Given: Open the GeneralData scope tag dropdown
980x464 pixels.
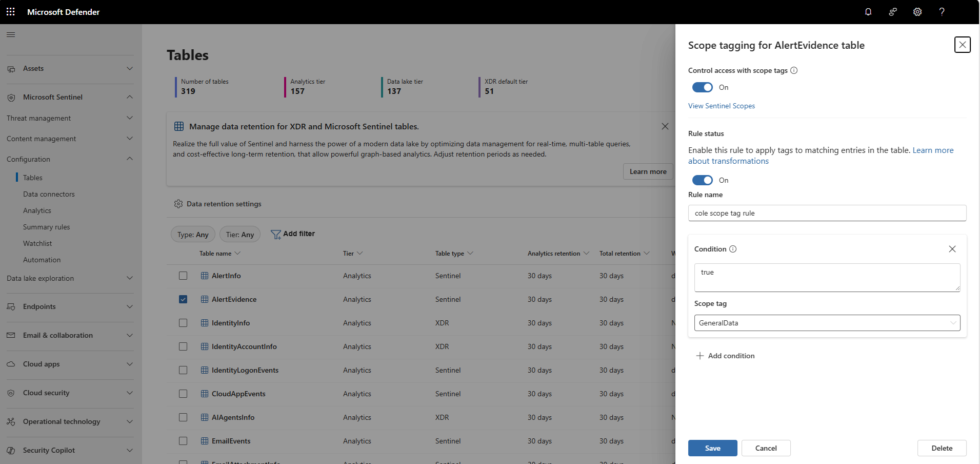Looking at the screenshot, I should (x=953, y=323).
